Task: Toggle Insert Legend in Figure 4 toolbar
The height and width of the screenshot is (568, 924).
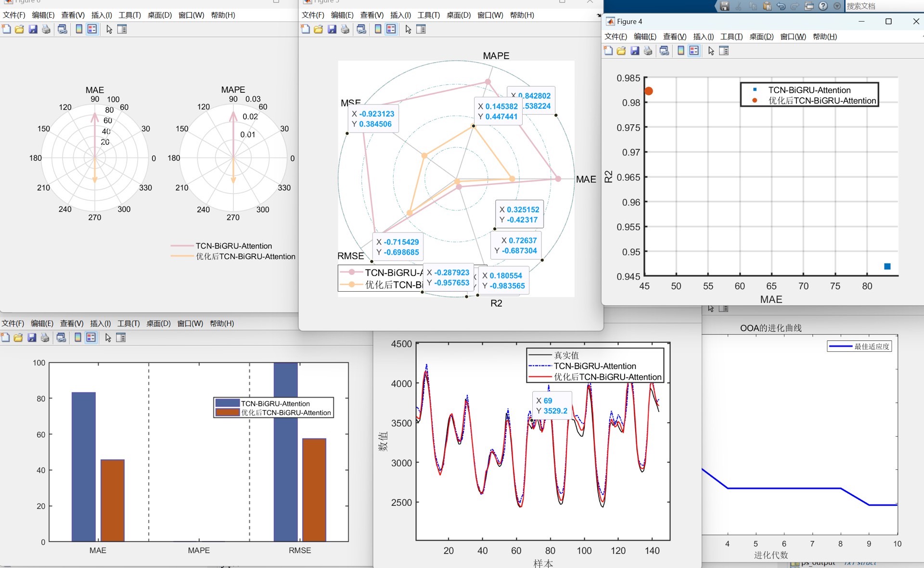Action: pyautogui.click(x=694, y=51)
